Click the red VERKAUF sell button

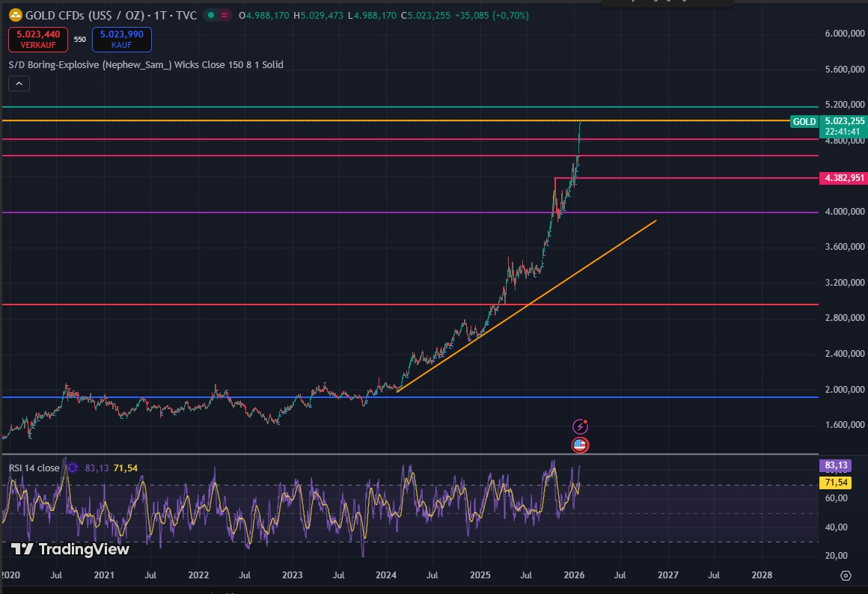[38, 40]
